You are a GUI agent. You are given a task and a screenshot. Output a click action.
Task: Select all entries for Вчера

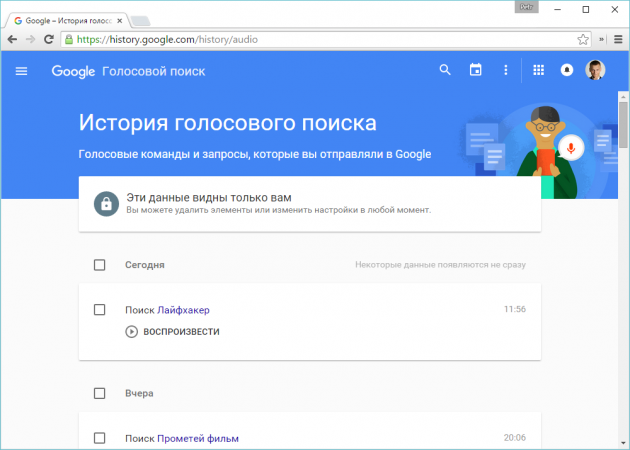99,393
